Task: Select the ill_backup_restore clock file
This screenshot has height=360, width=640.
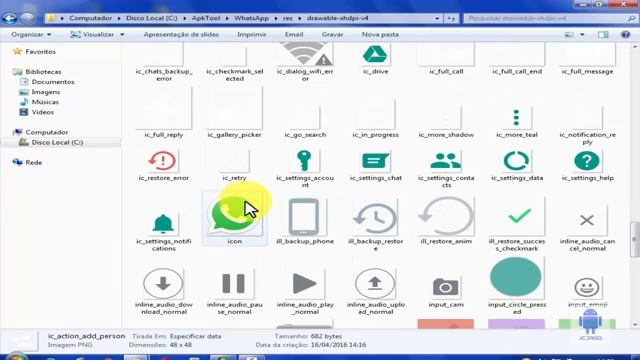Action: [x=375, y=219]
